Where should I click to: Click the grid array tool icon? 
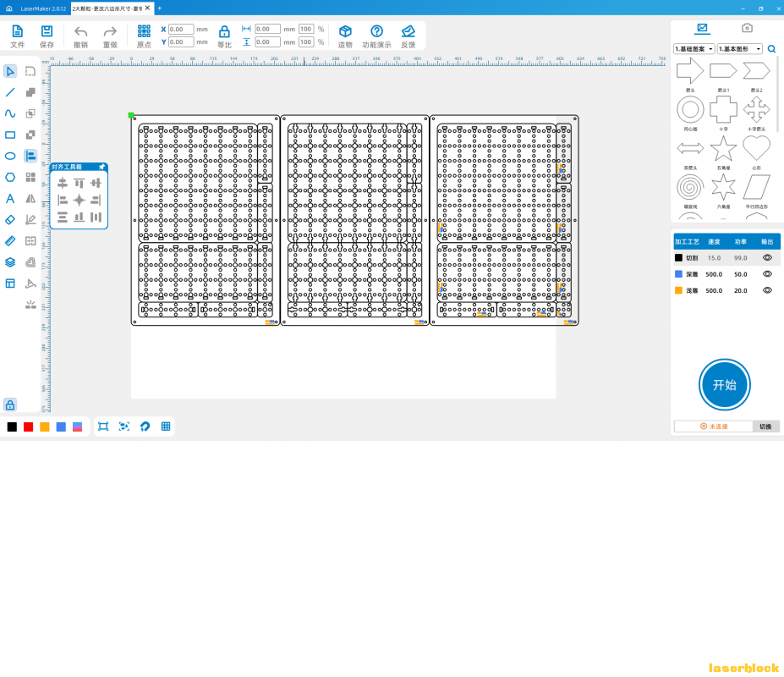coord(30,177)
